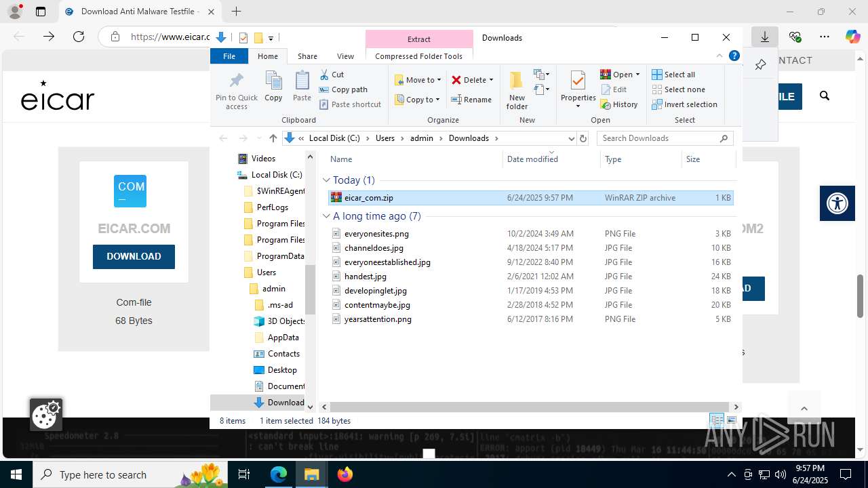
Task: Switch to Large icons view layout
Action: tap(731, 421)
